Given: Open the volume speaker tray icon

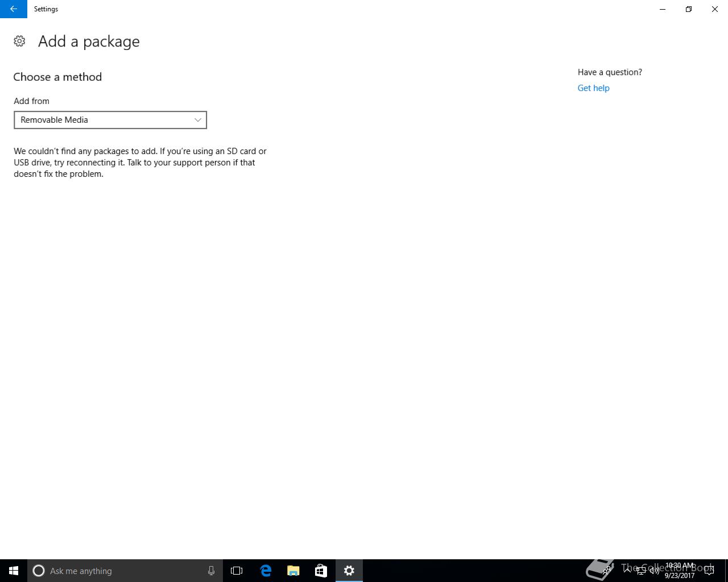Looking at the screenshot, I should [655, 571].
